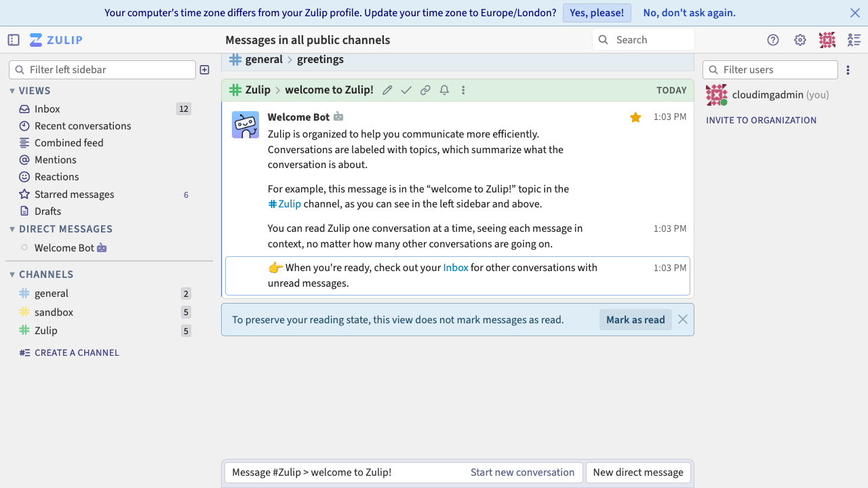Click the general channel name in the header

(x=264, y=60)
